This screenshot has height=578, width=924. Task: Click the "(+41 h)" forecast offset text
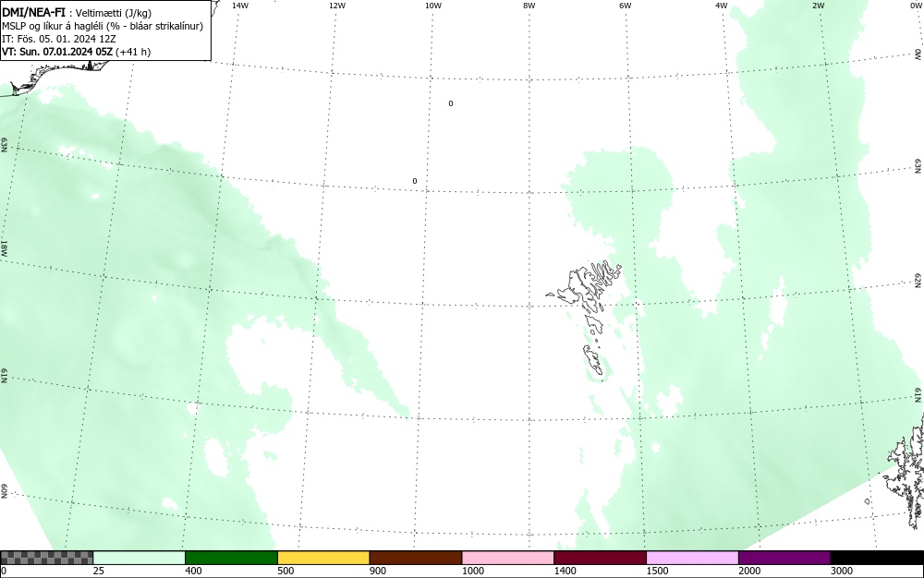(x=133, y=52)
